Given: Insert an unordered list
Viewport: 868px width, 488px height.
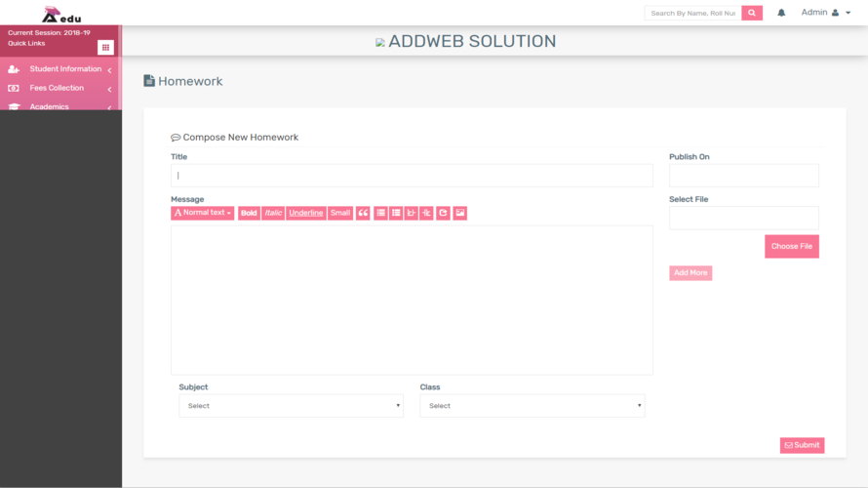Looking at the screenshot, I should [x=381, y=213].
